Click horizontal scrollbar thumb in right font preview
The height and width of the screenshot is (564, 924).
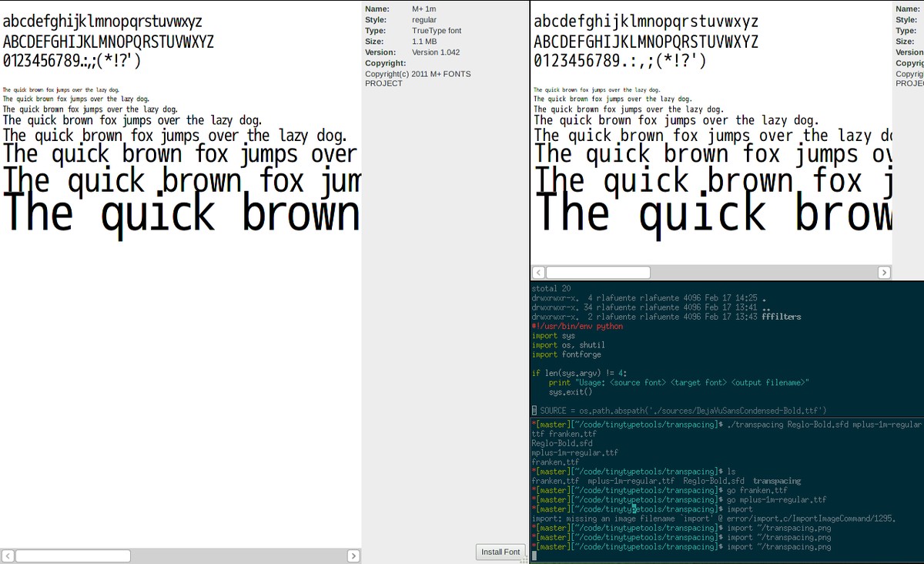tap(598, 273)
